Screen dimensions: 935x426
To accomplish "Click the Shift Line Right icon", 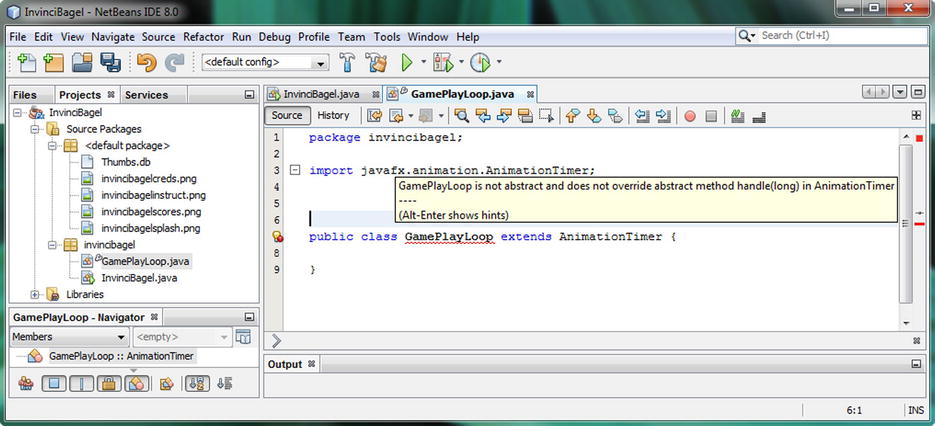I will click(x=663, y=116).
